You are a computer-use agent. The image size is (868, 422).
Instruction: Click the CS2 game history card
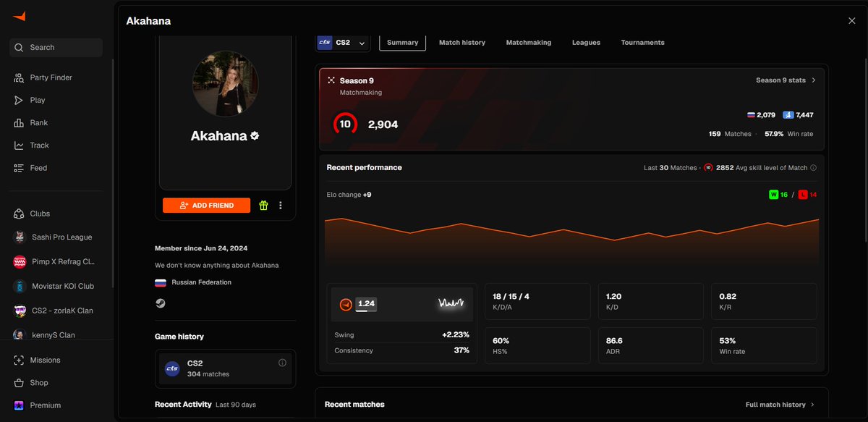coord(226,368)
